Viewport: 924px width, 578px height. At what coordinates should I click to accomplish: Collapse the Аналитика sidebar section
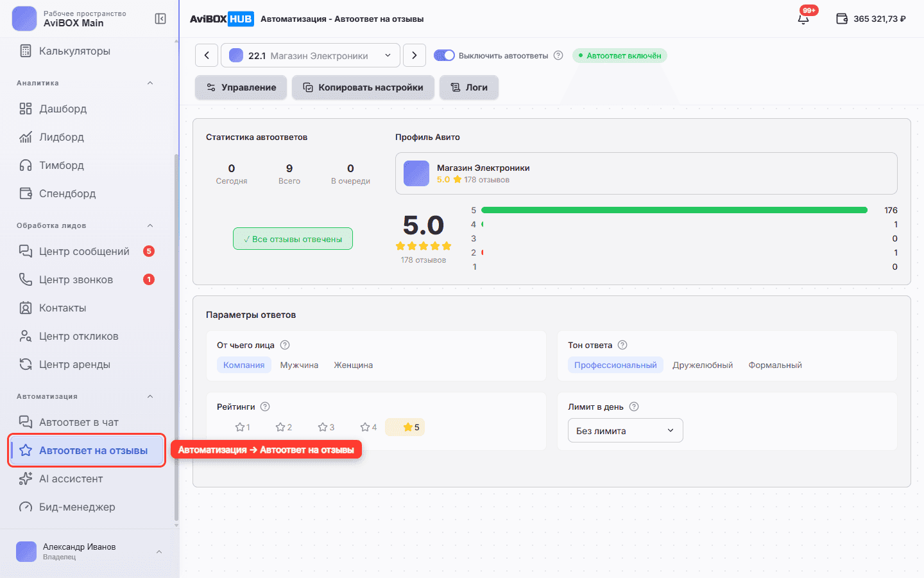coord(150,83)
